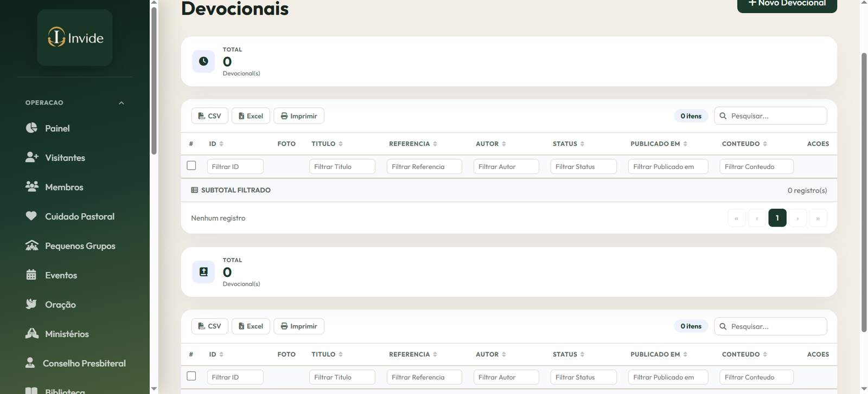Jump to the last page with »
This screenshot has width=868, height=394.
(x=818, y=218)
